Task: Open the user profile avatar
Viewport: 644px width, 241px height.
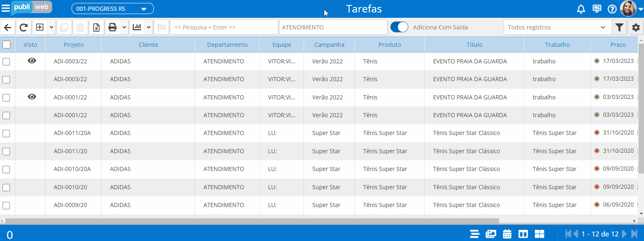Action: [x=628, y=8]
